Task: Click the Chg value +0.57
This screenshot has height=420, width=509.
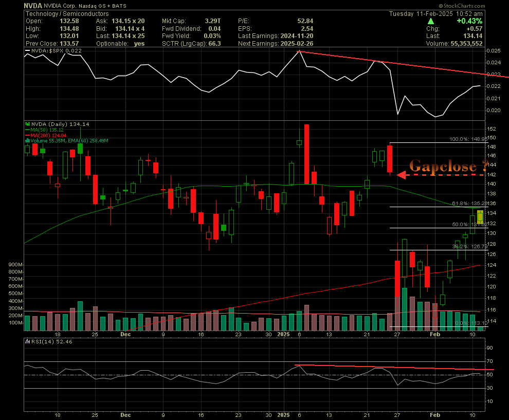Action: point(474,29)
